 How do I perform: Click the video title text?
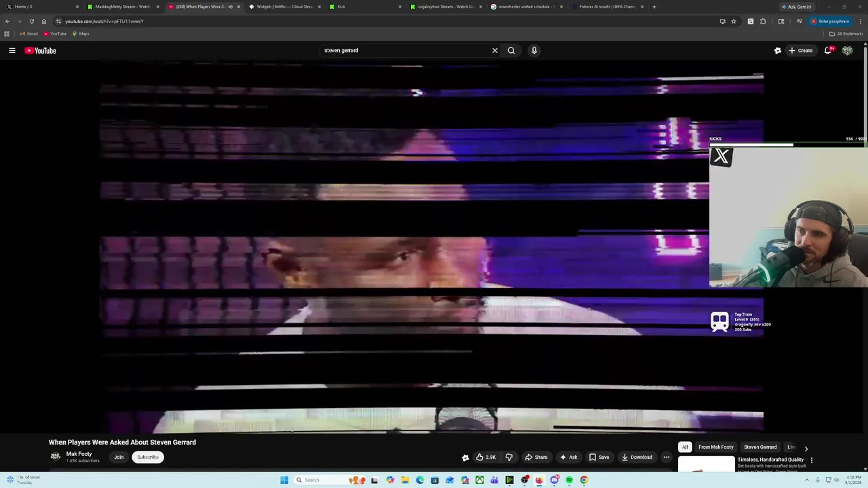122,442
